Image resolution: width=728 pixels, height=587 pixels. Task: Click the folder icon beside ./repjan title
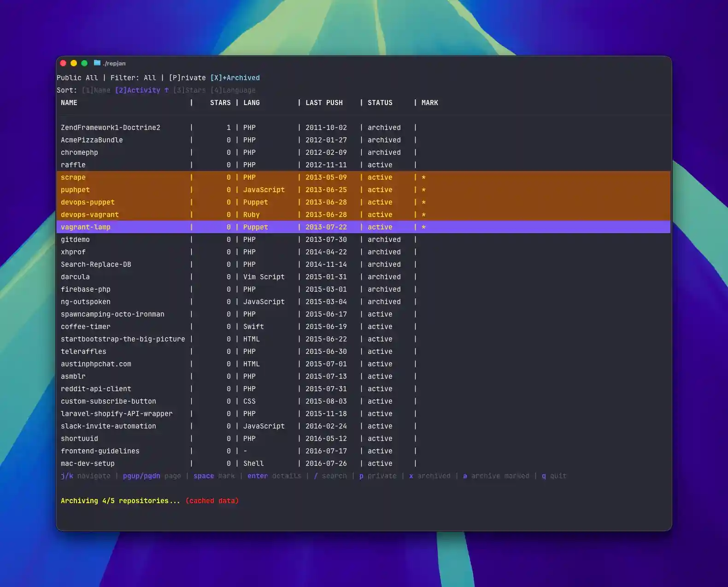[x=97, y=63]
